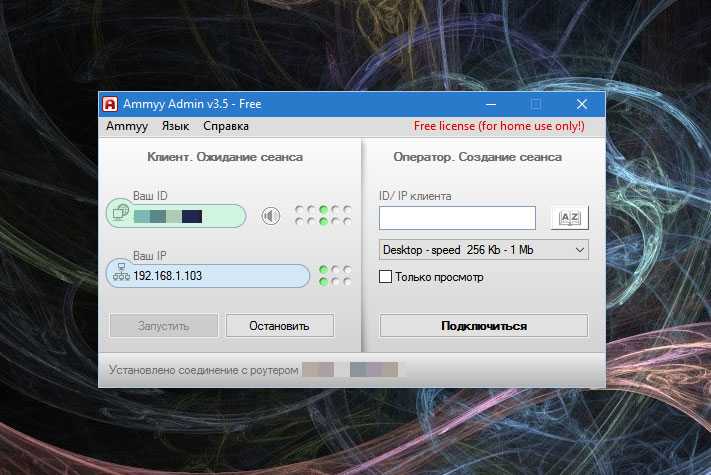Click the status bar text Установлено соединение с роутером
The width and height of the screenshot is (711, 475).
click(203, 370)
